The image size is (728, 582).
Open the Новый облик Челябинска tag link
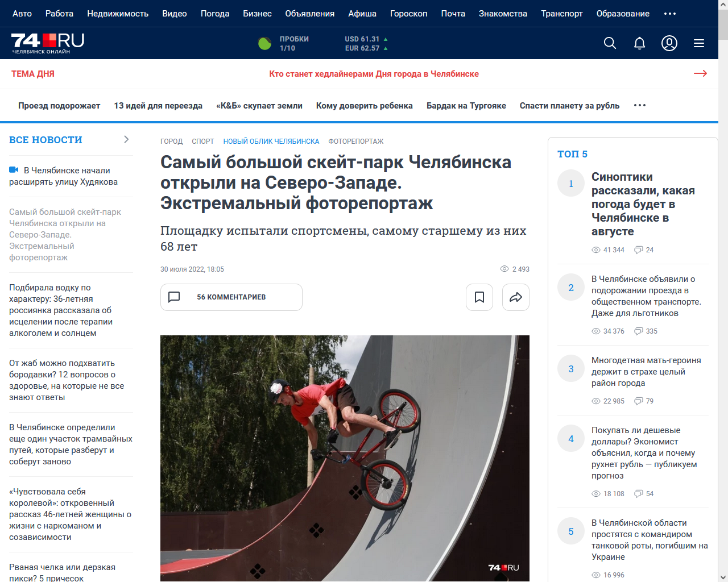[x=271, y=142]
